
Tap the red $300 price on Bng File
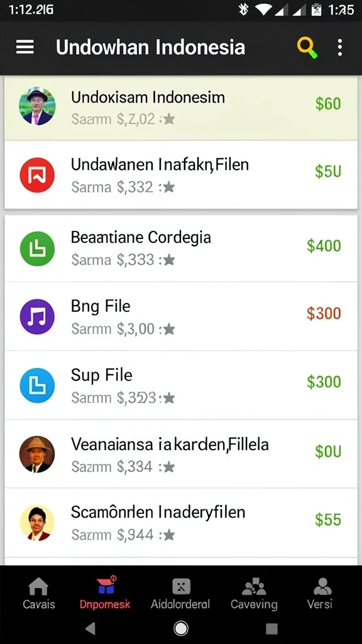[324, 314]
